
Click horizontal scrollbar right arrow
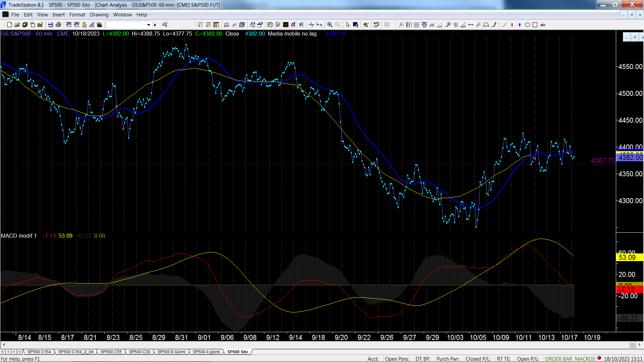640,345
